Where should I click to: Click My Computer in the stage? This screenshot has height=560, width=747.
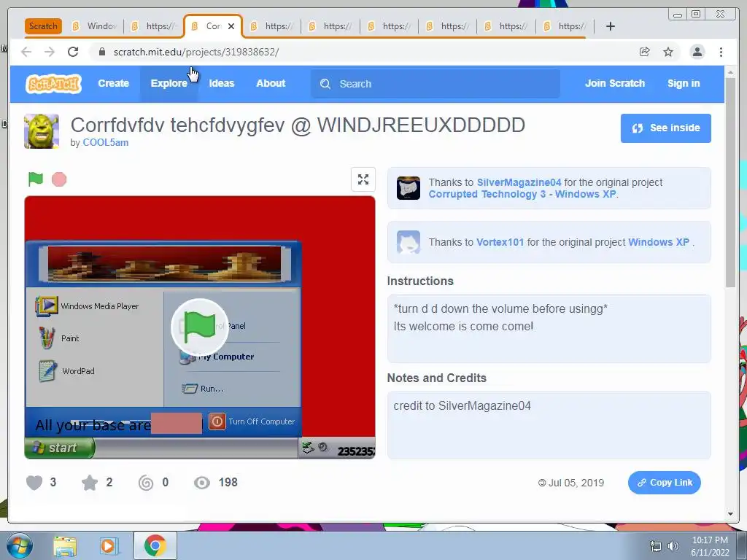(217, 357)
